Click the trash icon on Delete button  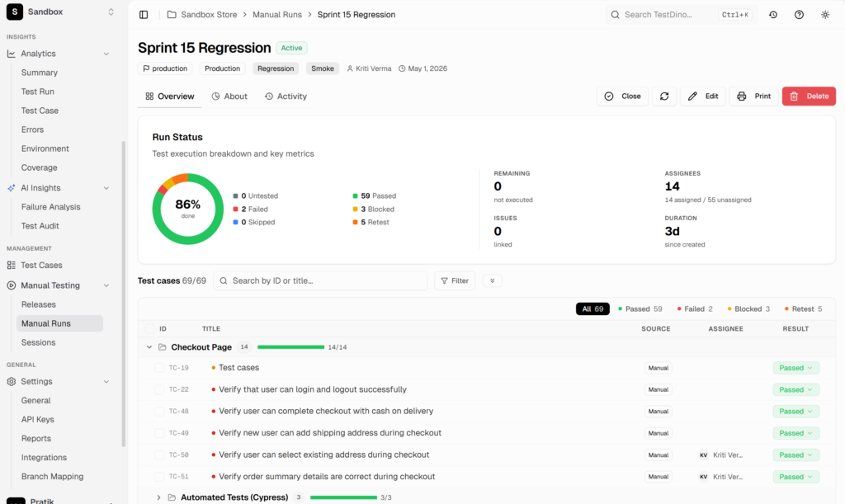(x=794, y=96)
